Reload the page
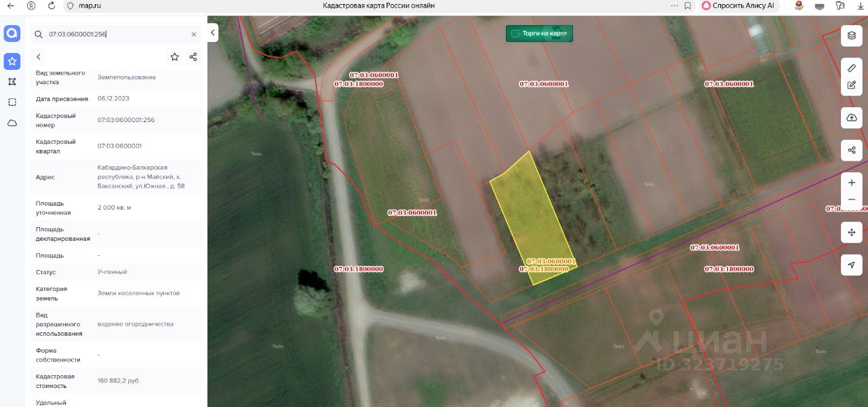 52,5
